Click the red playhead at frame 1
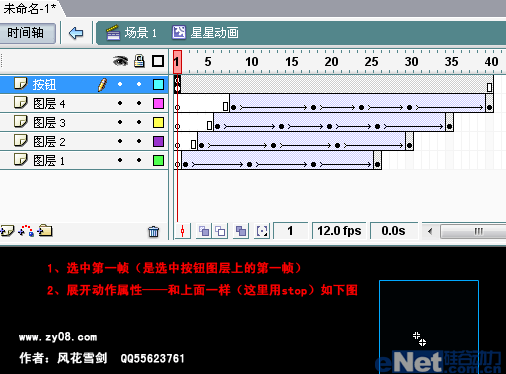 177,62
